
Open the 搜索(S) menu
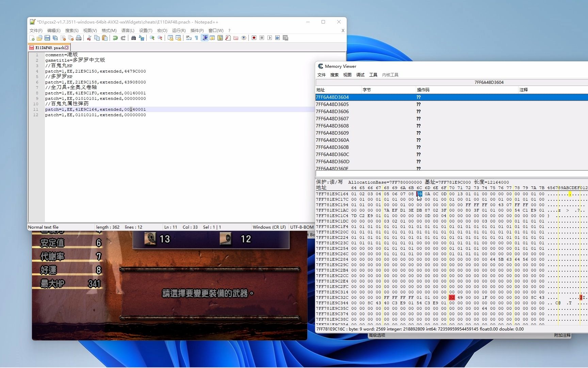pos(72,31)
